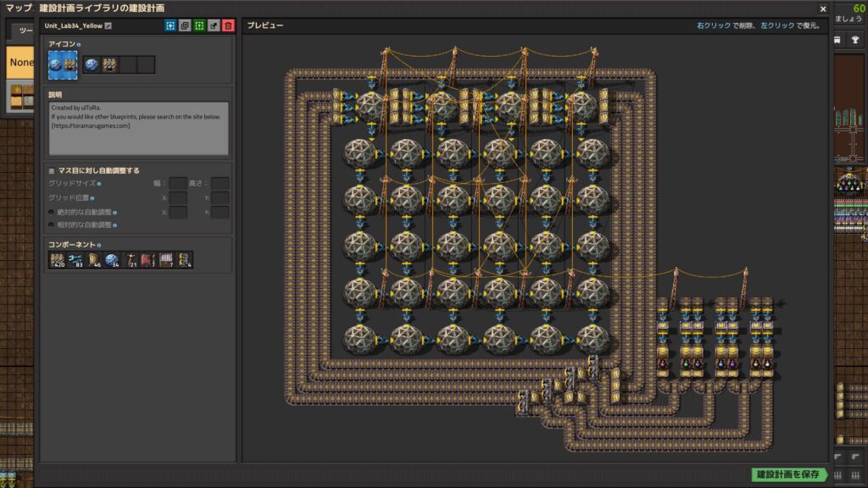Click the info icon beside 相対的な自動調整
This screenshot has width=868, height=488.
tap(114, 225)
